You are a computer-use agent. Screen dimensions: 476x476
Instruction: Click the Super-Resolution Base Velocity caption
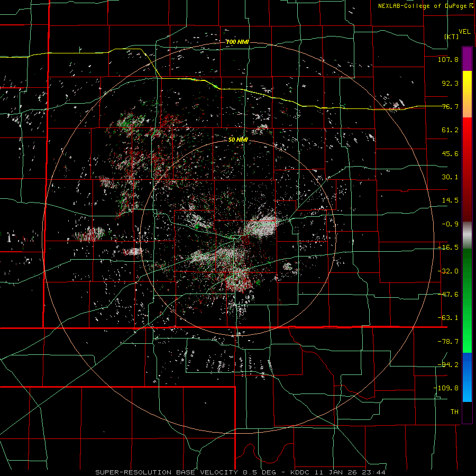(241, 472)
